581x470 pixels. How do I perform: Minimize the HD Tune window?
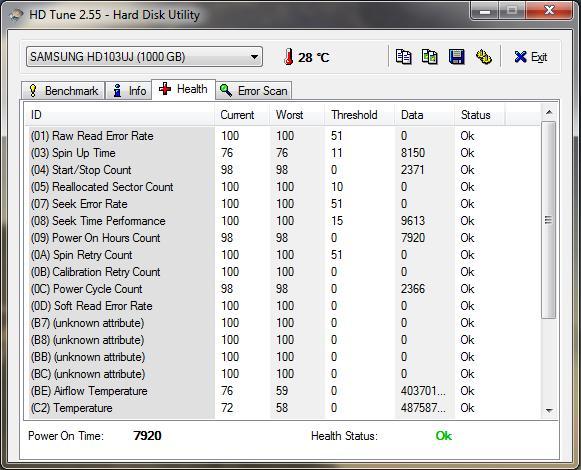(485, 11)
